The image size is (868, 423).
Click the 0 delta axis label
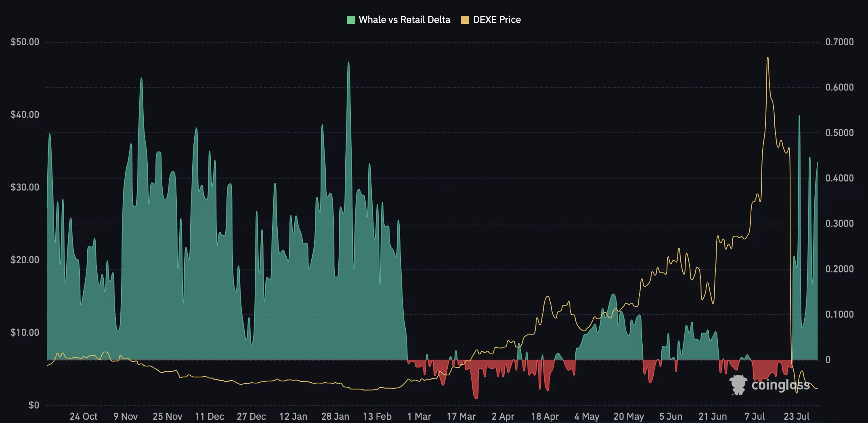pos(828,360)
